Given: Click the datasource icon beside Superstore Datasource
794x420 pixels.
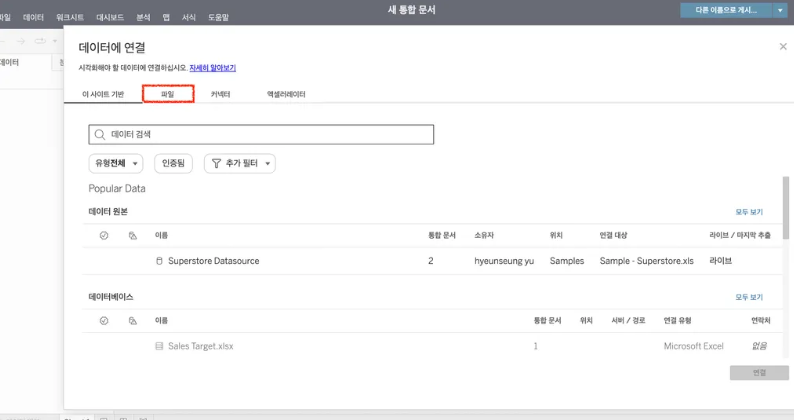Looking at the screenshot, I should coord(159,261).
